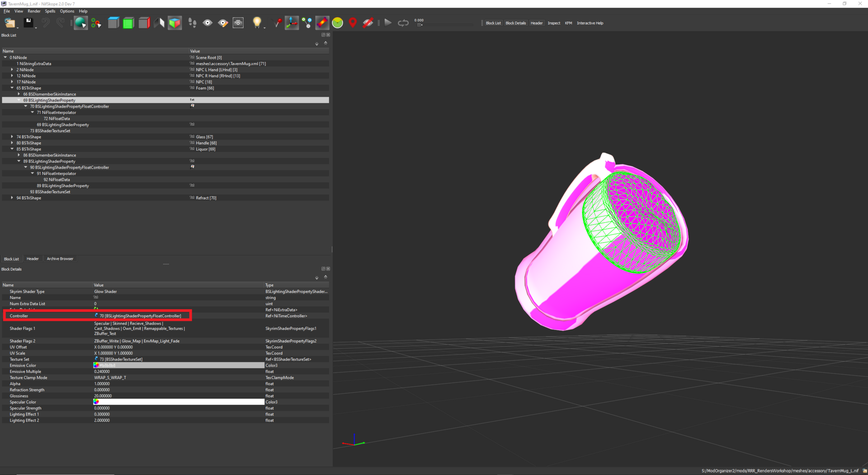Play the animation
Image resolution: width=868 pixels, height=475 pixels.
pos(388,23)
